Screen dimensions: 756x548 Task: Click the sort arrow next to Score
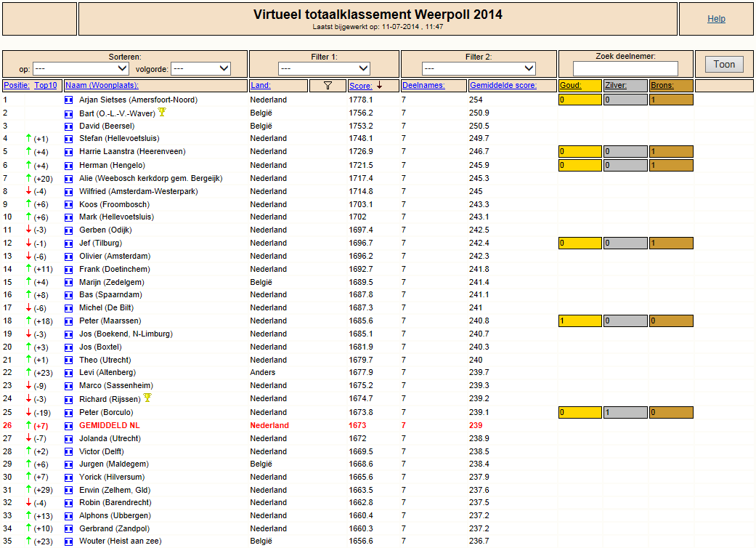[x=380, y=85]
